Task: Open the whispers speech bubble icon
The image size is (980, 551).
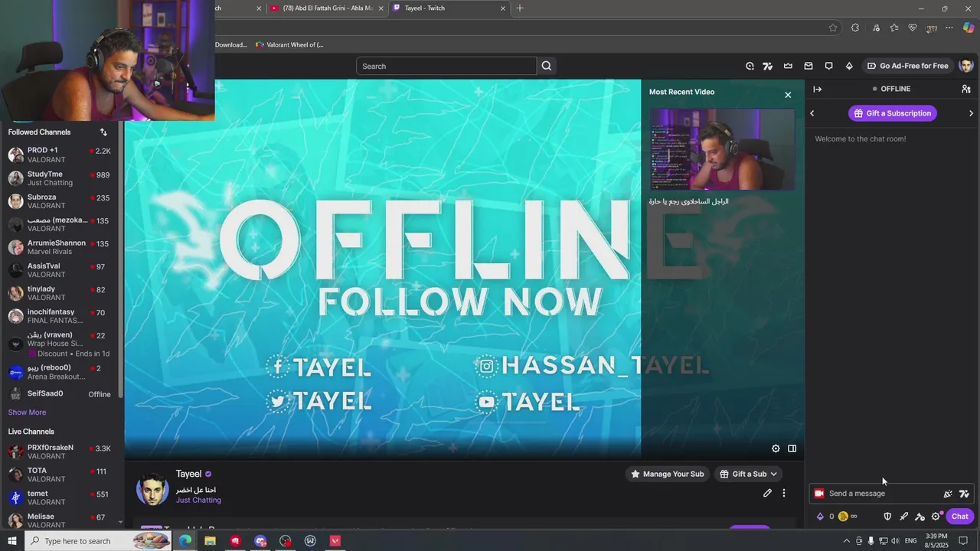Action: [828, 66]
